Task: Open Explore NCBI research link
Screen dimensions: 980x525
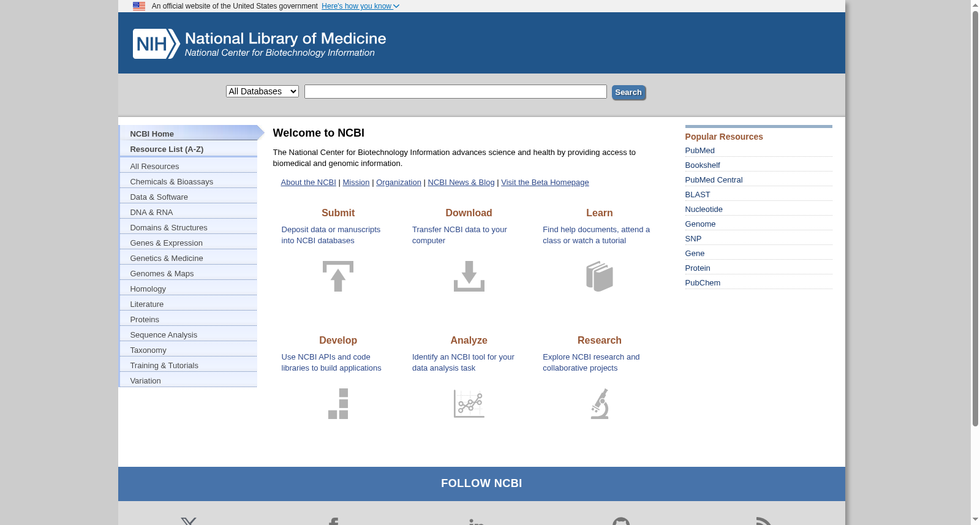Action: (591, 363)
